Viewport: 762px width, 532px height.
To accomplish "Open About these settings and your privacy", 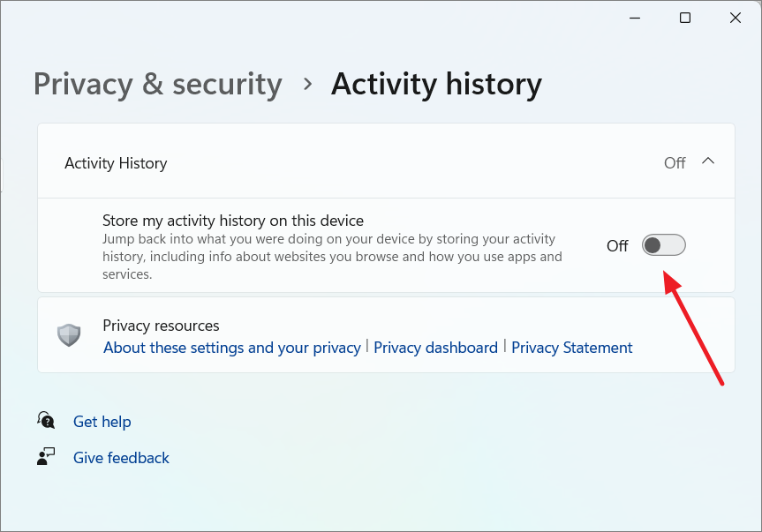I will pyautogui.click(x=232, y=348).
